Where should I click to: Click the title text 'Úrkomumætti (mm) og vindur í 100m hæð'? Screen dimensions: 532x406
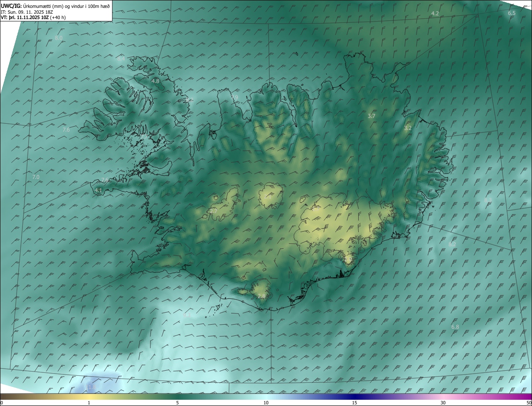pos(66,6)
